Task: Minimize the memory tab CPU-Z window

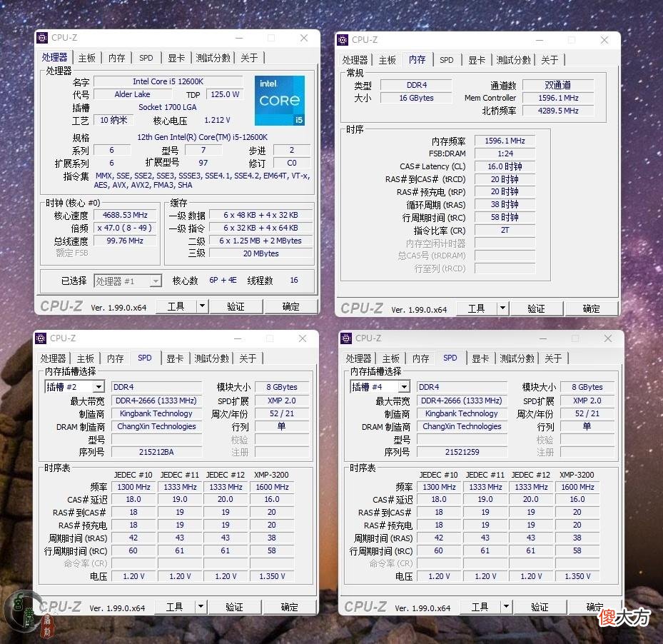Action: (540, 40)
